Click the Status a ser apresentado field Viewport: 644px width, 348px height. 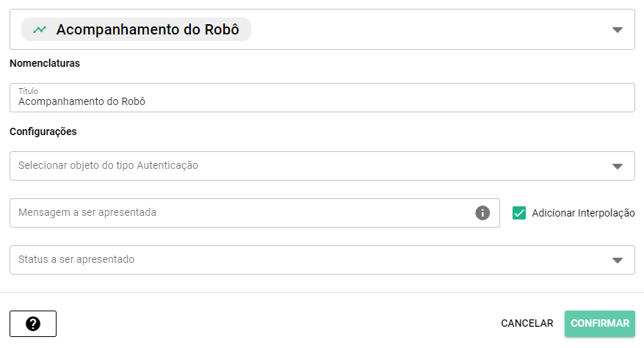(x=294, y=260)
